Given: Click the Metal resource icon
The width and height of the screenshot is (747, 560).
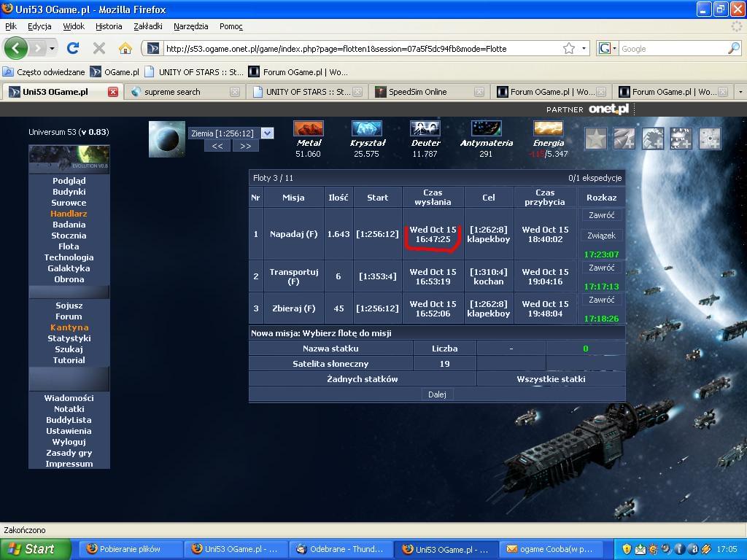Looking at the screenshot, I should 308,129.
